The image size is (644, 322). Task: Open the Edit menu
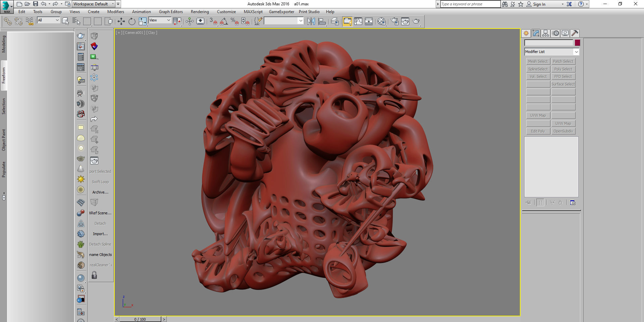click(22, 12)
